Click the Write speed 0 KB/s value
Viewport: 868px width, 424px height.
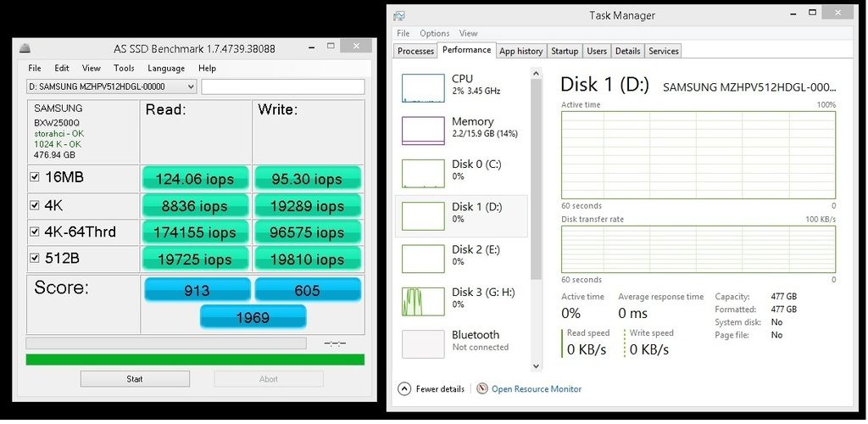tap(649, 349)
